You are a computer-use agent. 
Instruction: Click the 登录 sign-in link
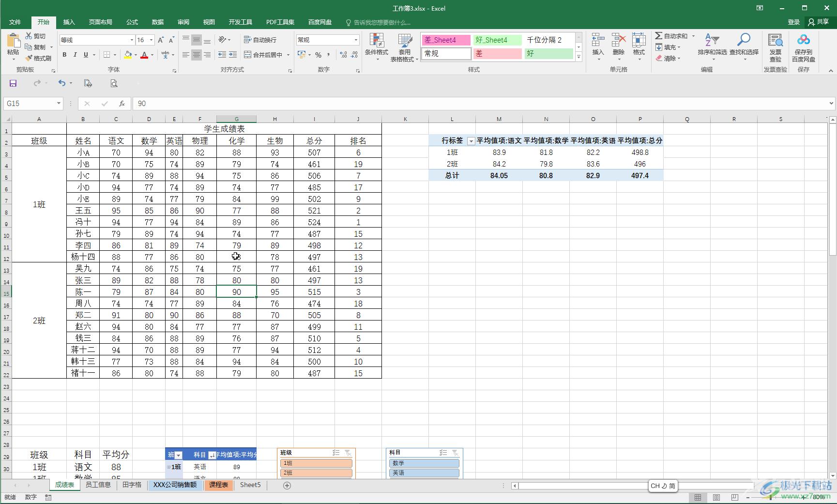(794, 22)
